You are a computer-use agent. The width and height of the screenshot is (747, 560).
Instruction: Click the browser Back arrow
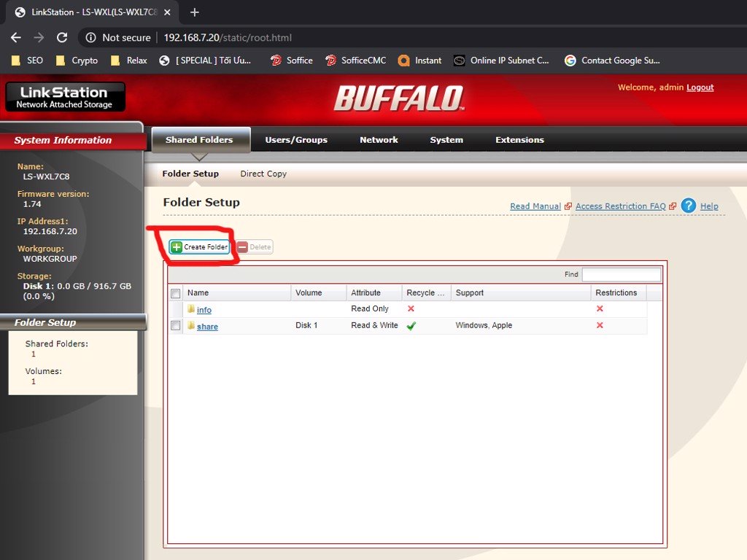(16, 37)
